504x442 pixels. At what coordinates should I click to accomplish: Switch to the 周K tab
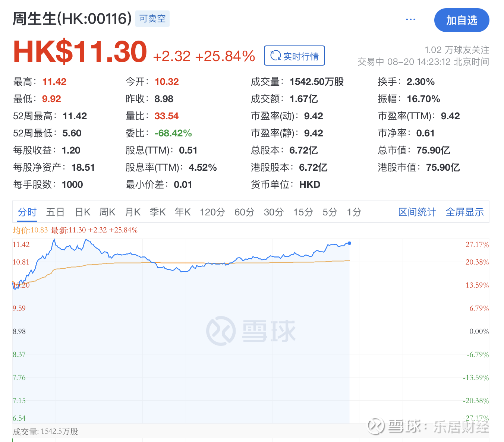point(107,212)
